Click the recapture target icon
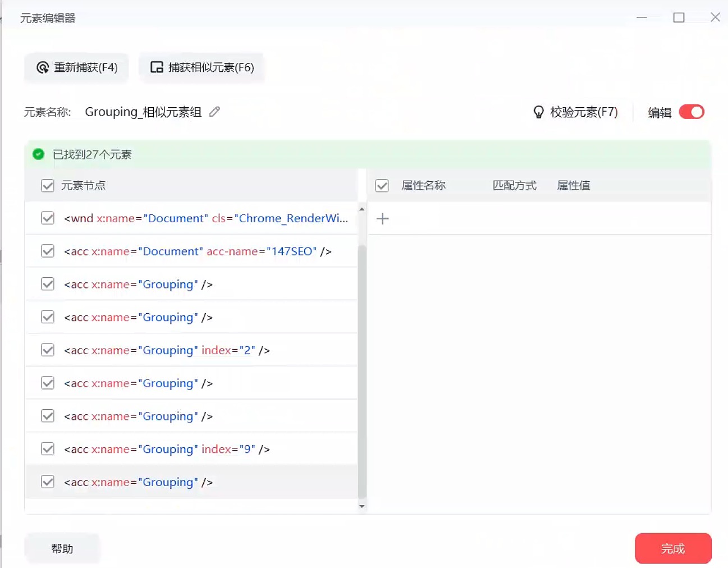This screenshot has height=568, width=728. pos(43,67)
